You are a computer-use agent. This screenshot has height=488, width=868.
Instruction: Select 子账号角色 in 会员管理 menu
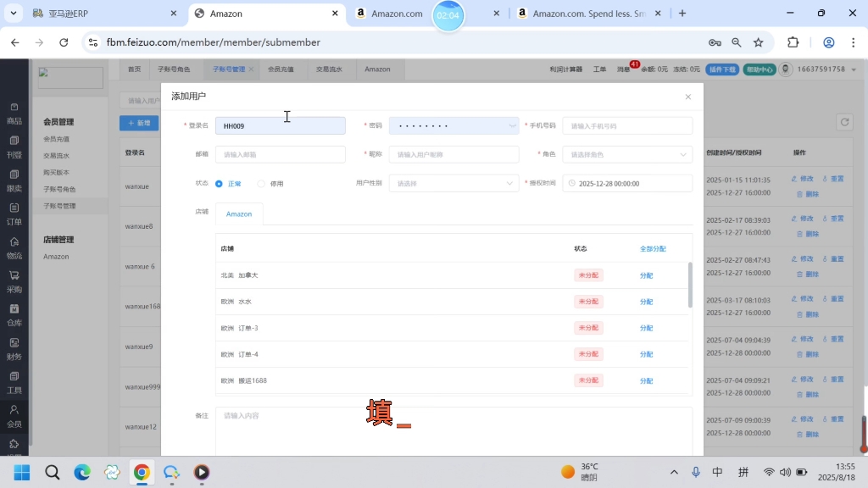coord(60,189)
